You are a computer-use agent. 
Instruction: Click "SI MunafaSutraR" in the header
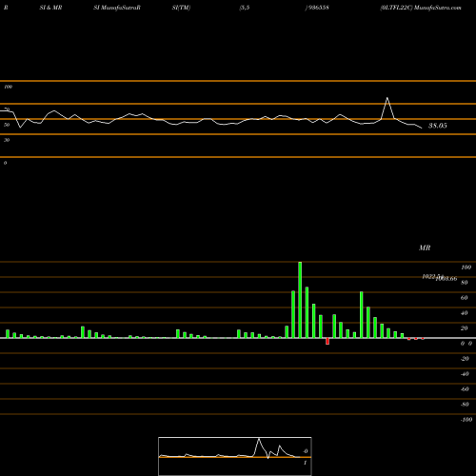point(117,8)
